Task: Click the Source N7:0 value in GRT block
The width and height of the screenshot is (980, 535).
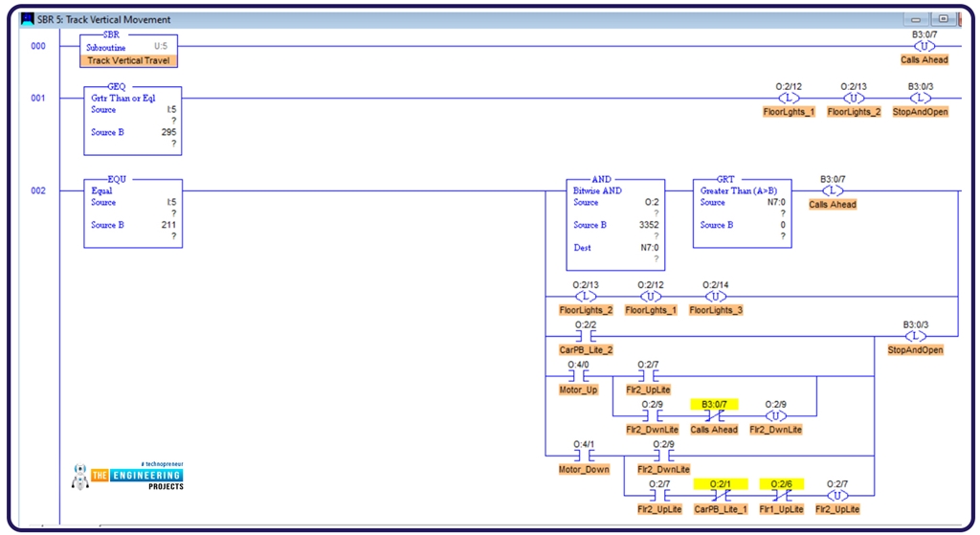Action: click(x=776, y=203)
